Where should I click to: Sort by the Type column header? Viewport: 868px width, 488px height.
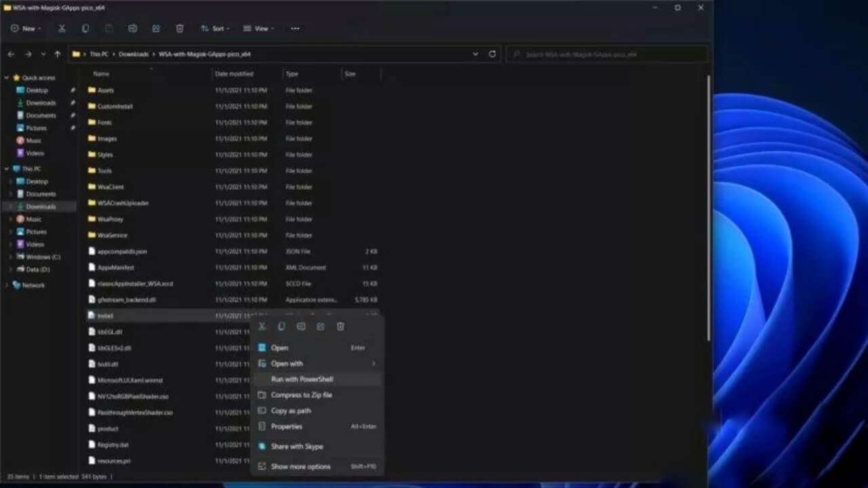click(x=292, y=74)
